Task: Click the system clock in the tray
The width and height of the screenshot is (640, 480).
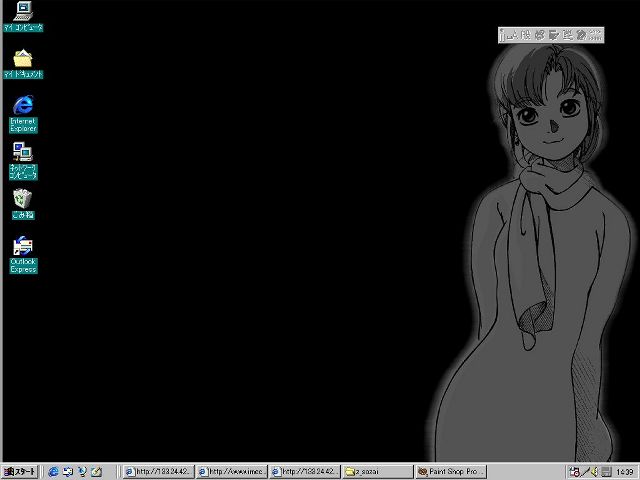Action: click(x=625, y=471)
